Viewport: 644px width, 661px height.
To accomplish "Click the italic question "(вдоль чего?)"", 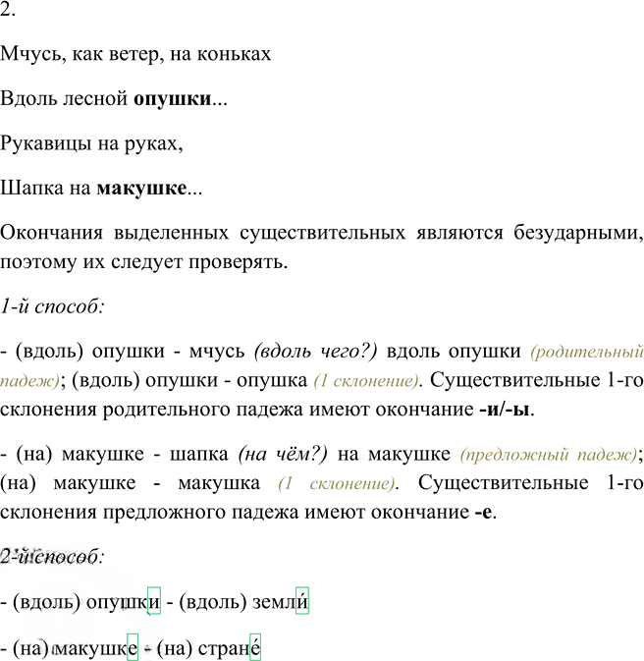I will click(x=315, y=352).
